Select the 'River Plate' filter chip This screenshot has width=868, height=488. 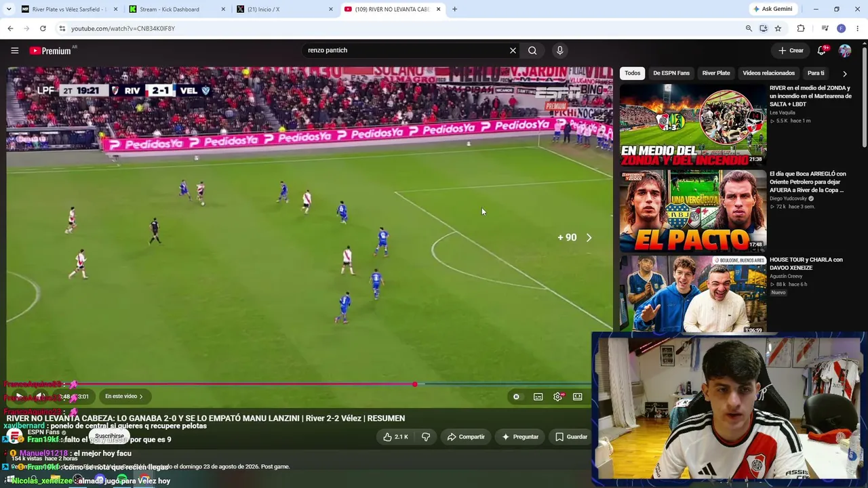(x=716, y=73)
